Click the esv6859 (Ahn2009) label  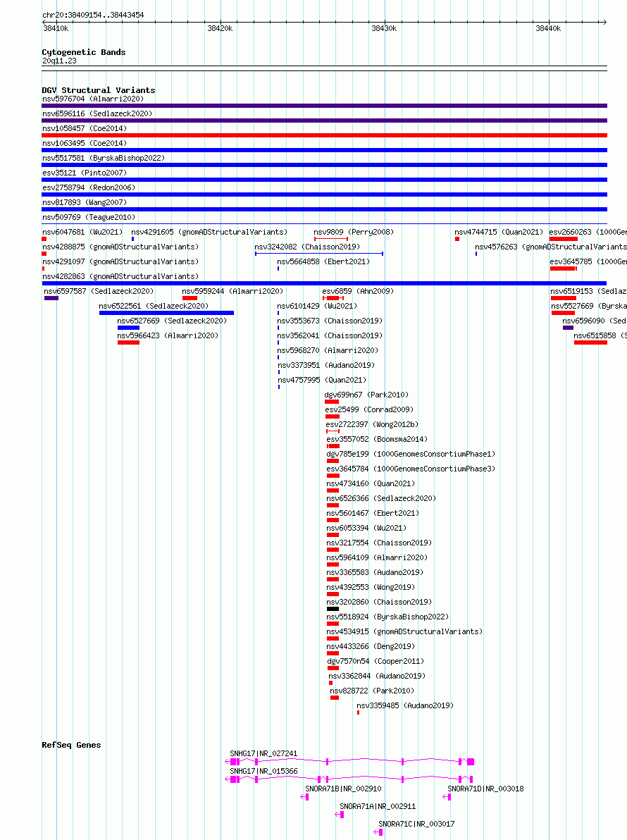[358, 292]
